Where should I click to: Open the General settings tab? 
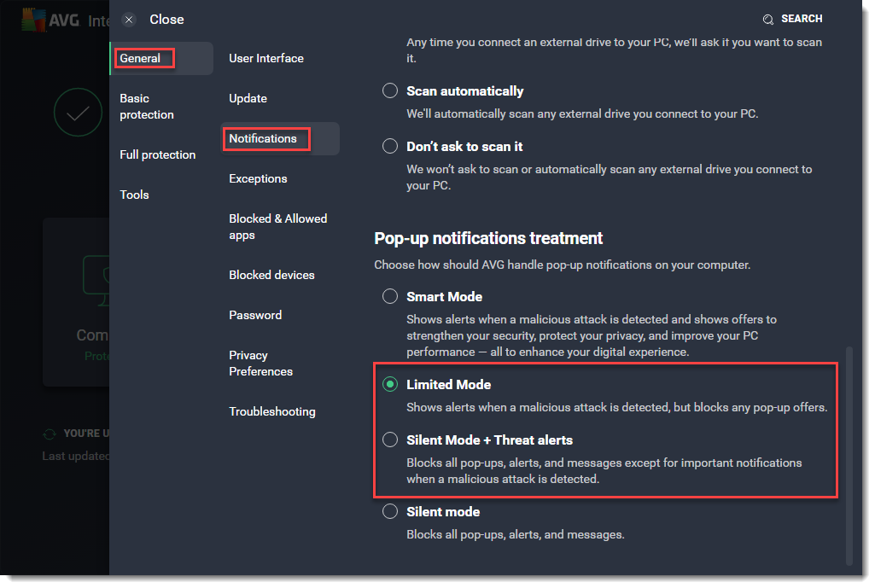tap(141, 58)
